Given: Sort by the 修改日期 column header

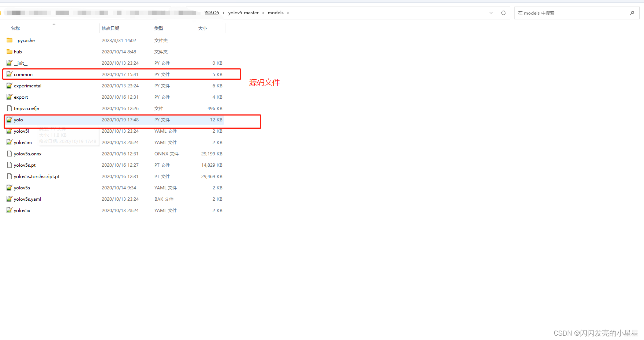Looking at the screenshot, I should click(x=111, y=28).
